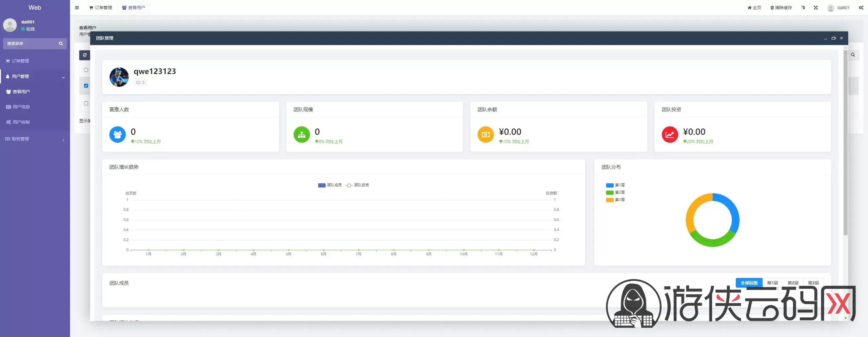The height and width of the screenshot is (337, 868).
Task: Click the blue direct referrals users icon
Action: [117, 135]
